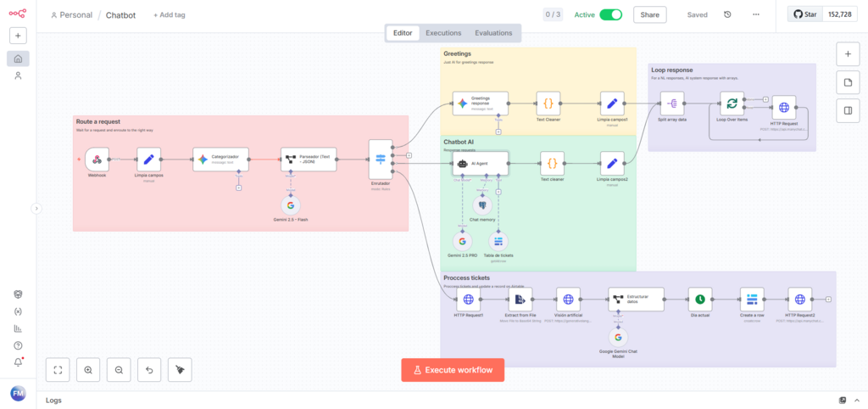The image size is (868, 409).
Task: Expand the collapsed left sidebar chevron
Action: [x=36, y=208]
